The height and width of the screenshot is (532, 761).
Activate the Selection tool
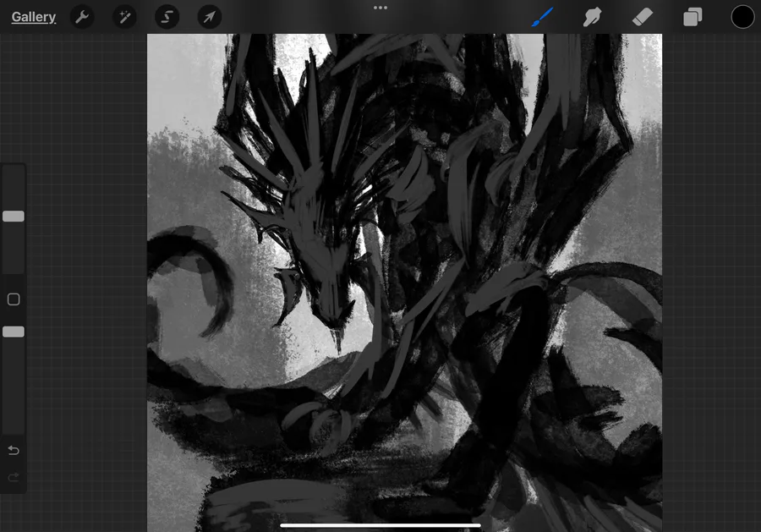pyautogui.click(x=167, y=17)
